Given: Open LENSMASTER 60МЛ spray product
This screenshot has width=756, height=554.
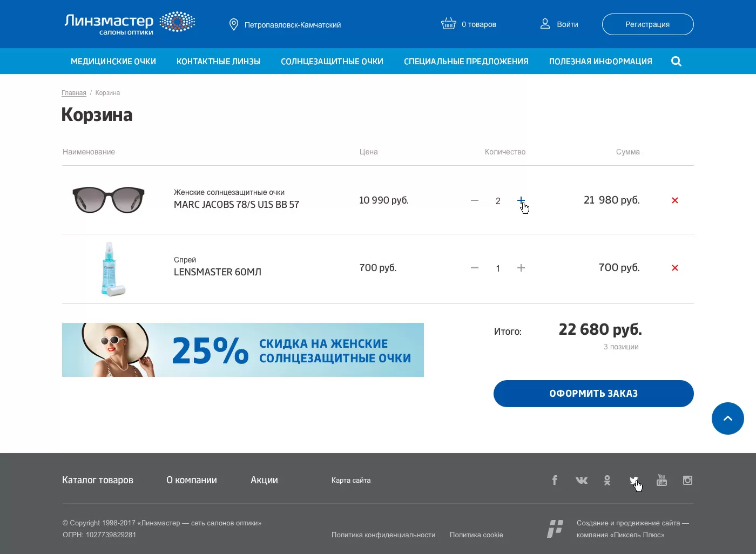Looking at the screenshot, I should pos(218,272).
